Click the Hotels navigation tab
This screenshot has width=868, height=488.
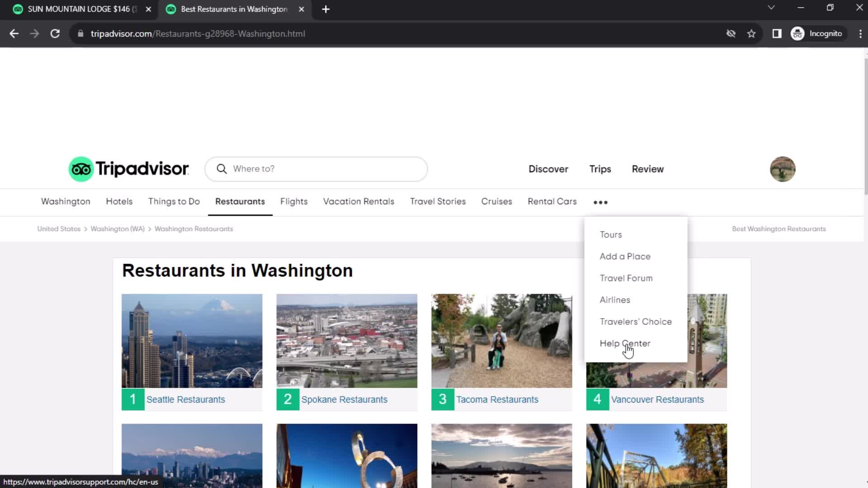coord(118,202)
